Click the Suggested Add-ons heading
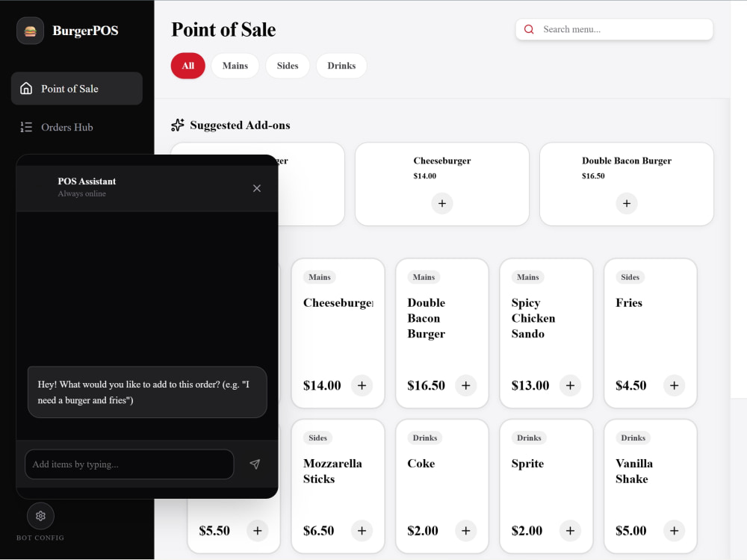Viewport: 747px width, 560px height. pyautogui.click(x=240, y=125)
